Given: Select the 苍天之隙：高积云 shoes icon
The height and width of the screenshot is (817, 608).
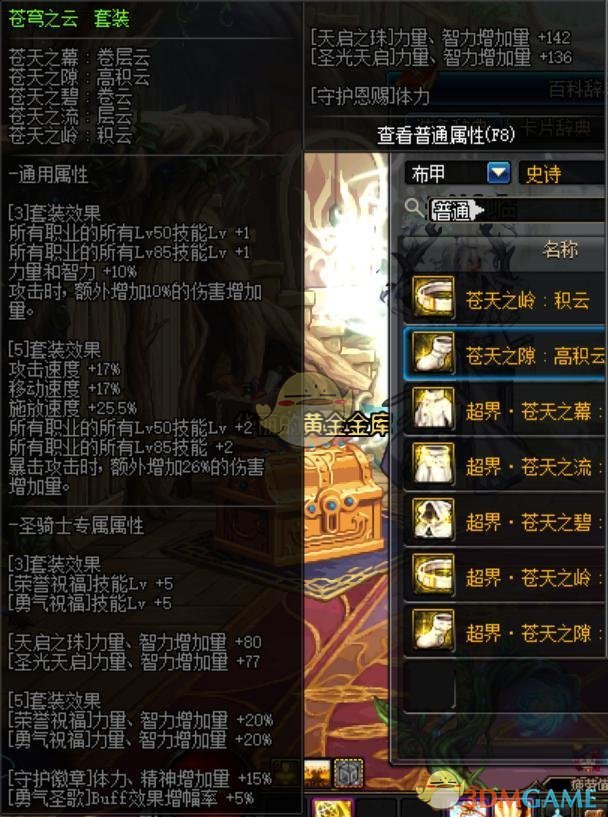Looking at the screenshot, I should (433, 353).
